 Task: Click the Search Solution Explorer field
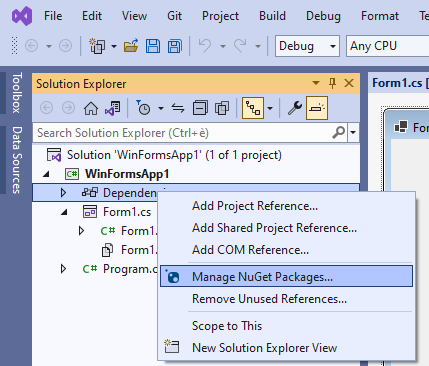pos(190,133)
